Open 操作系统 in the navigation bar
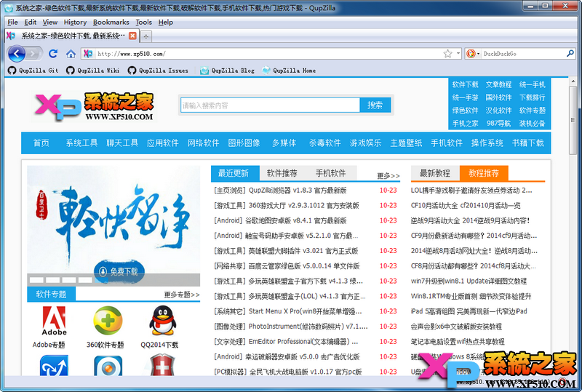The height and width of the screenshot is (392, 582). pos(487,143)
